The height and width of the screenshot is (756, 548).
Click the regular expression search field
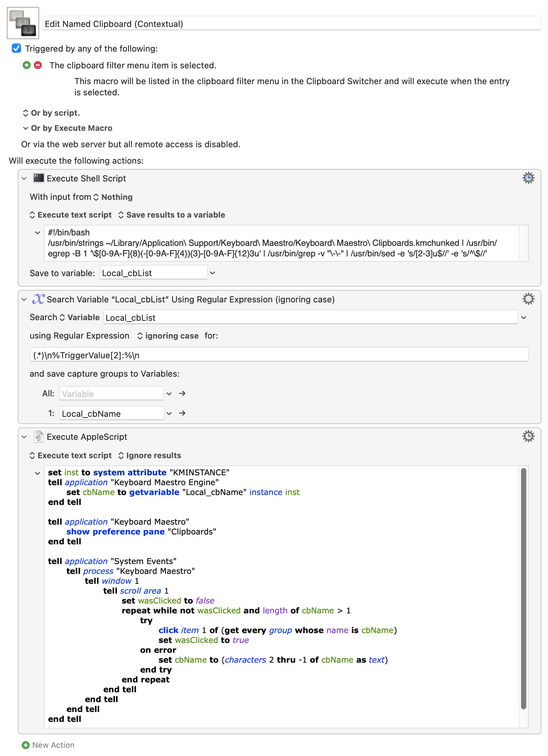(279, 355)
